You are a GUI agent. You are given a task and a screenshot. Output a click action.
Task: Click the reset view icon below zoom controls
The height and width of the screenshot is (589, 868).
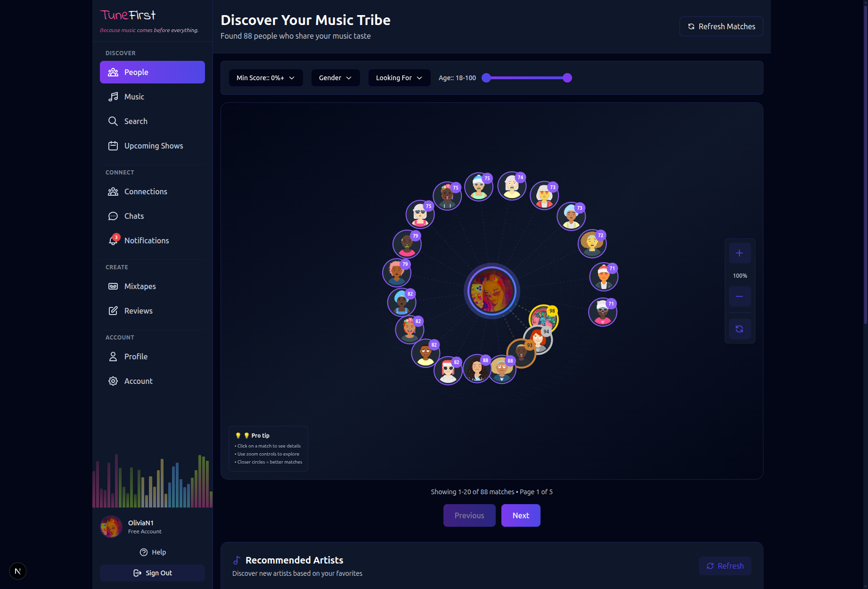click(740, 329)
